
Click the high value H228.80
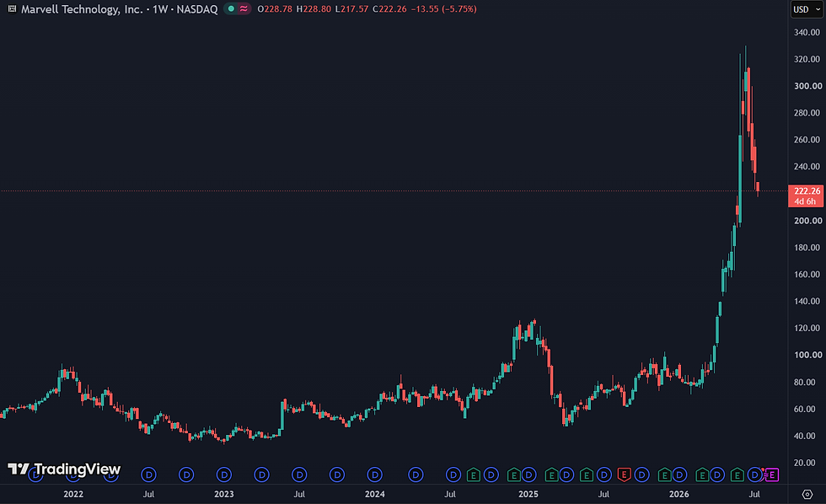tap(314, 9)
